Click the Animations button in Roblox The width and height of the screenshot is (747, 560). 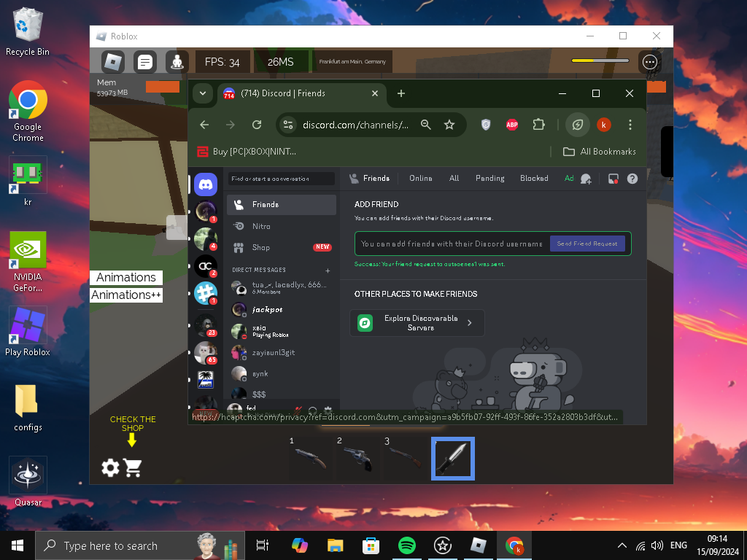(126, 277)
